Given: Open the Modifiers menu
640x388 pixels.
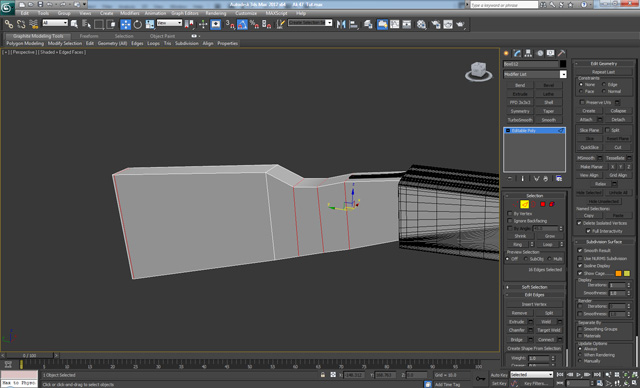Looking at the screenshot, I should coord(130,13).
